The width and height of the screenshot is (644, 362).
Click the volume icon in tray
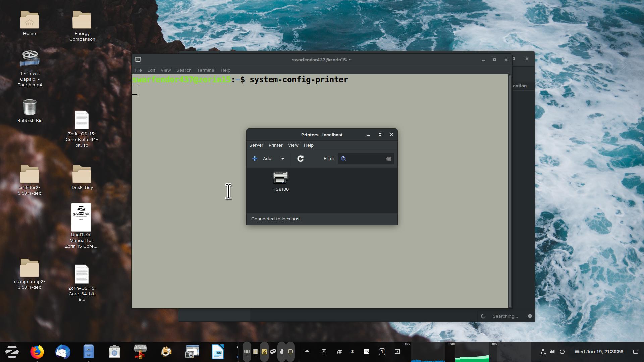pos(552,352)
